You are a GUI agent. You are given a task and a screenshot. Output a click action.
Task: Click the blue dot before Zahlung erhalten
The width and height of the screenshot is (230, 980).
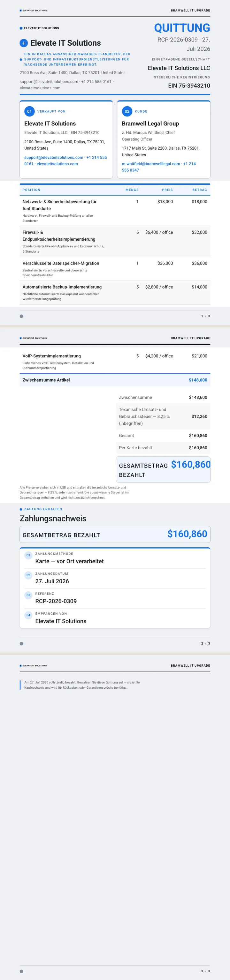pyautogui.click(x=21, y=509)
